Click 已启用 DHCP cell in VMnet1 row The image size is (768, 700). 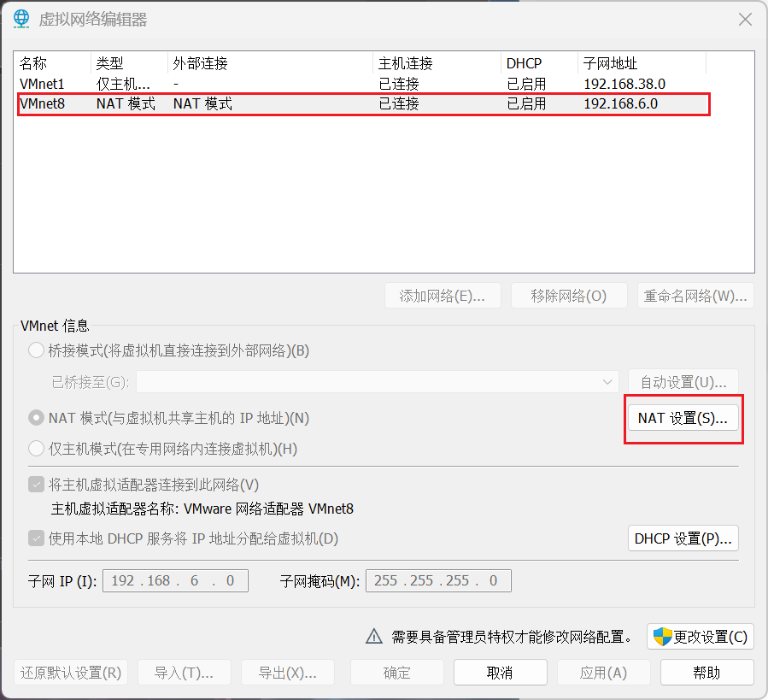pyautogui.click(x=526, y=84)
